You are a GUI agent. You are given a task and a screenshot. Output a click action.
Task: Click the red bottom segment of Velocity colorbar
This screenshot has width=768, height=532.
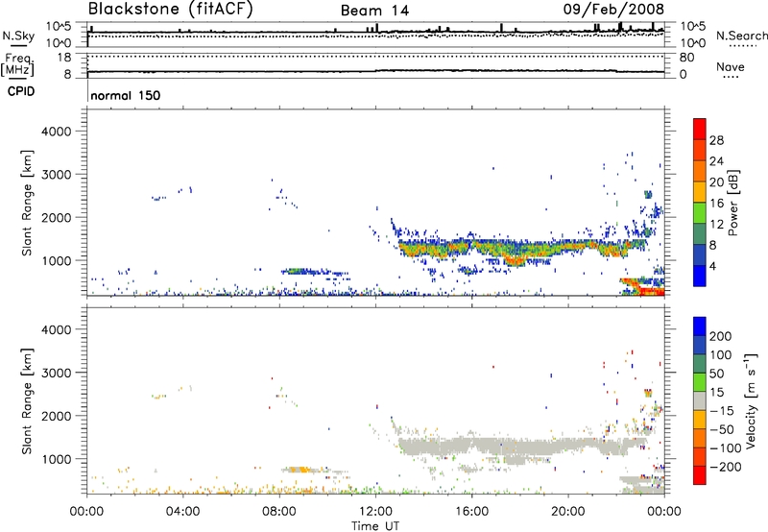(x=700, y=475)
